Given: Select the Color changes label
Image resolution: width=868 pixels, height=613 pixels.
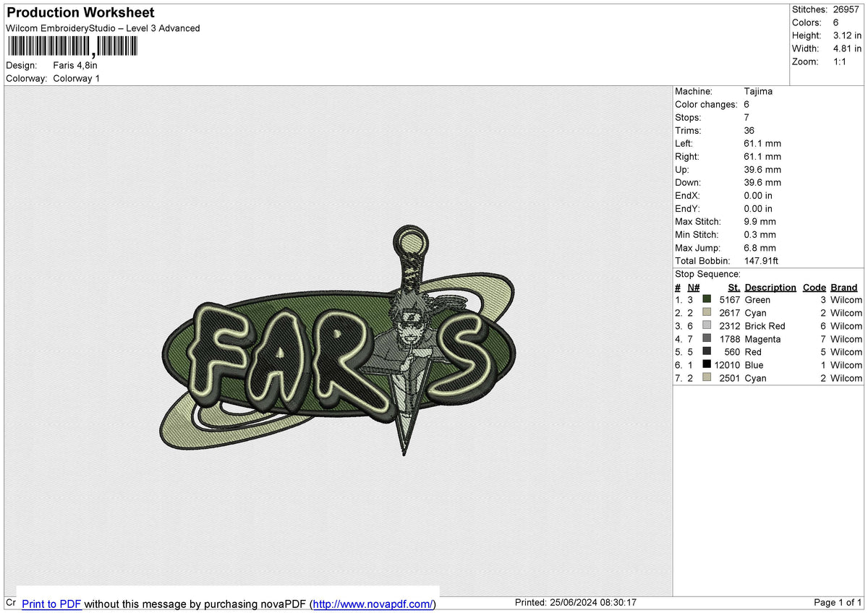Looking at the screenshot, I should click(x=707, y=104).
